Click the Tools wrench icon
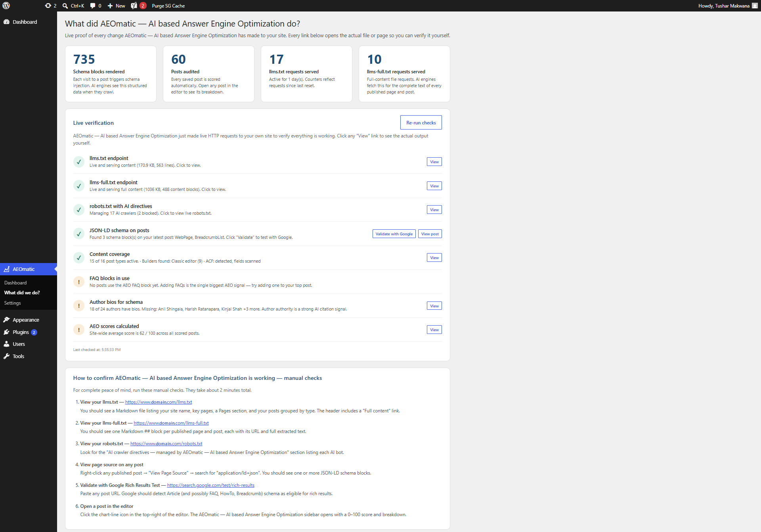Screen dimensions: 761x532 point(6,356)
